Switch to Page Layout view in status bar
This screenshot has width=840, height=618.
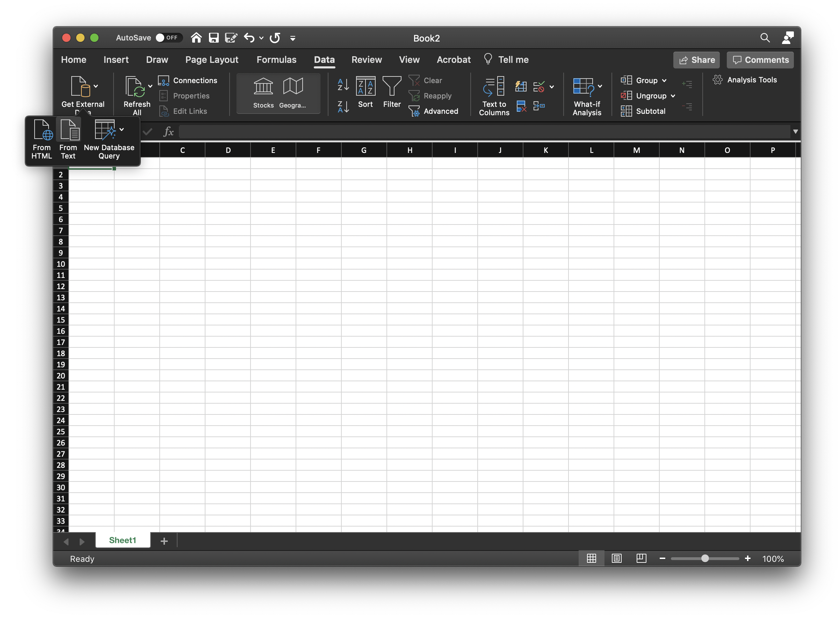click(616, 558)
